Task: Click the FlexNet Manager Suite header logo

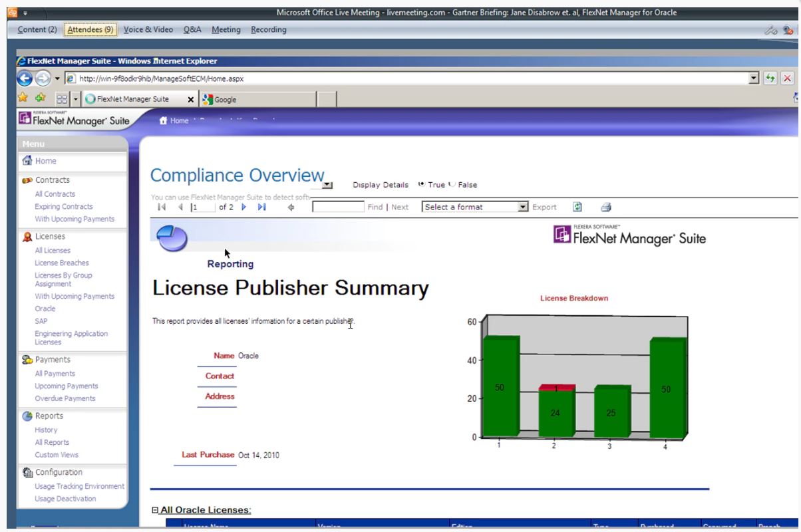Action: pyautogui.click(x=74, y=119)
